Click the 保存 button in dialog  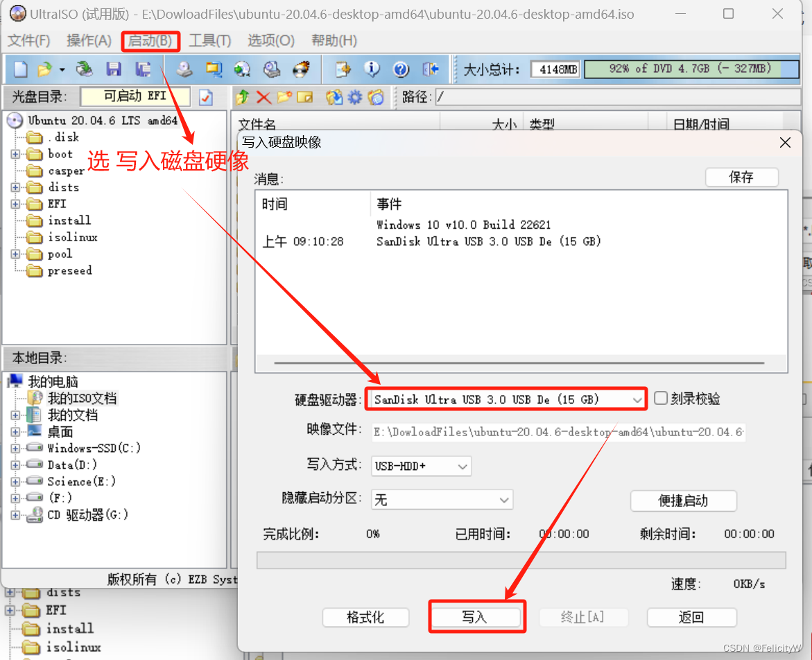tap(741, 177)
